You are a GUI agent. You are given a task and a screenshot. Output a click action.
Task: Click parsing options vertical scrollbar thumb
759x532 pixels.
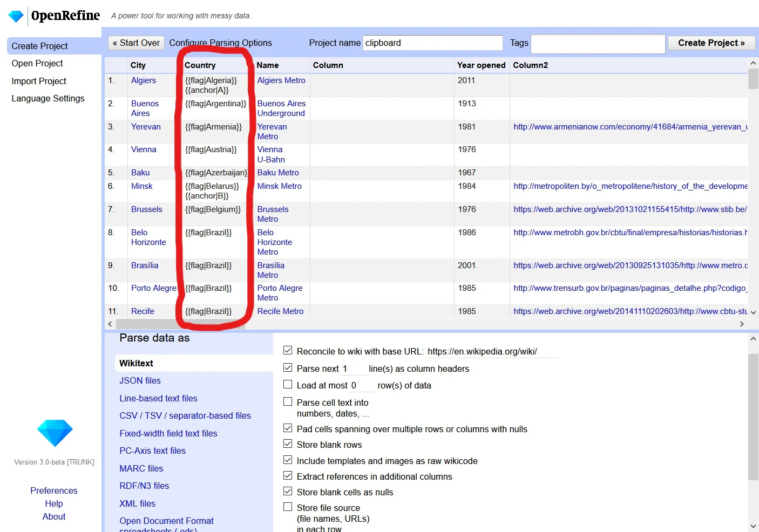click(x=753, y=417)
